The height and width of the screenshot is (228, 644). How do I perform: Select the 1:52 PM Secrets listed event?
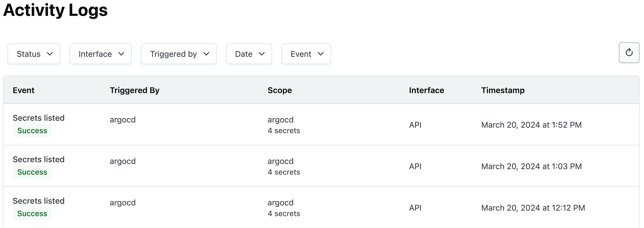pos(39,118)
